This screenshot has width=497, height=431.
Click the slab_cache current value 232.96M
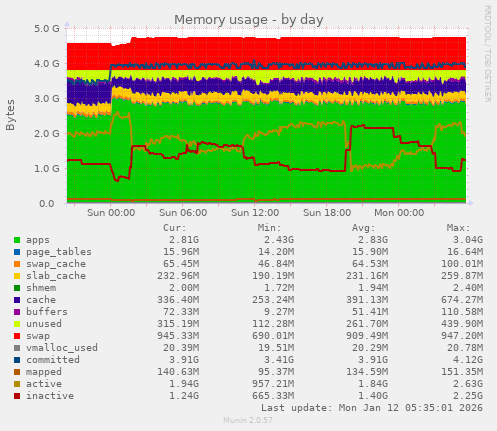pos(178,276)
